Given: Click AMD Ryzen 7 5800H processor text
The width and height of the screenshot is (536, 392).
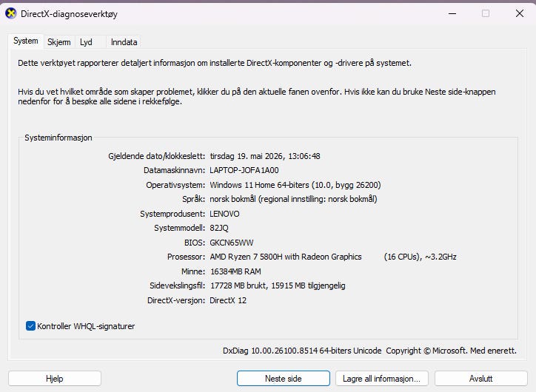Looking at the screenshot, I should point(286,257).
